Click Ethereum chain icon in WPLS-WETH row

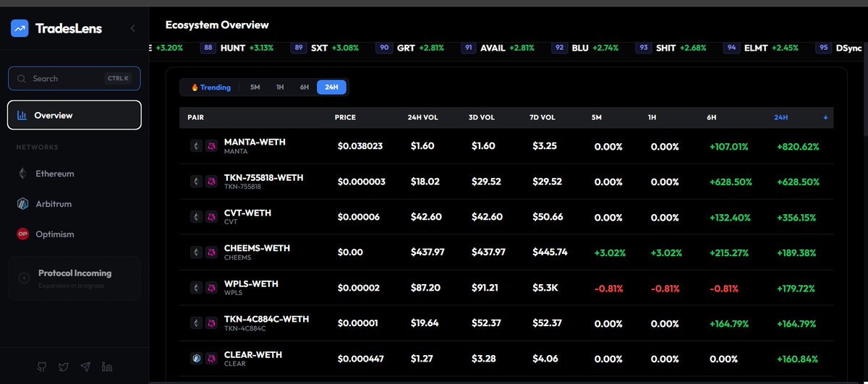[195, 288]
